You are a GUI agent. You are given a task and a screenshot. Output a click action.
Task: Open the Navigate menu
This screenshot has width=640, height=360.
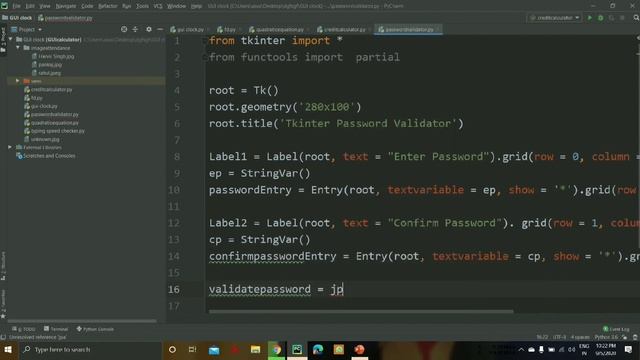[66, 6]
